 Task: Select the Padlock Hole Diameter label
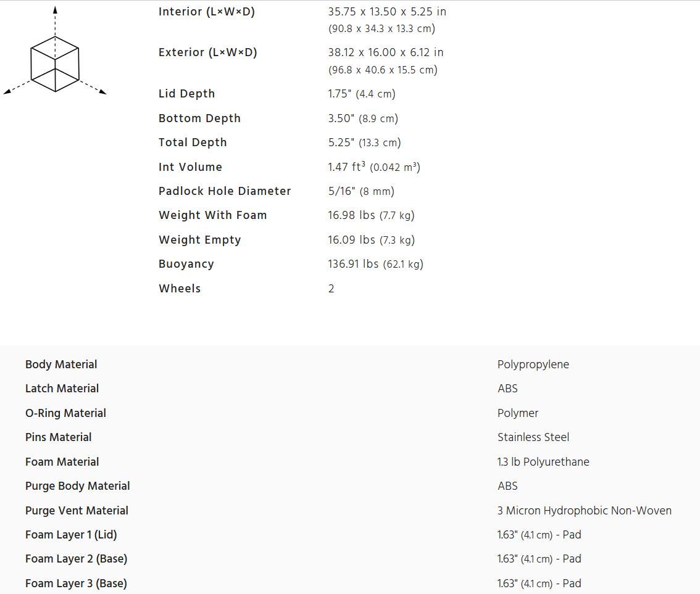(225, 191)
